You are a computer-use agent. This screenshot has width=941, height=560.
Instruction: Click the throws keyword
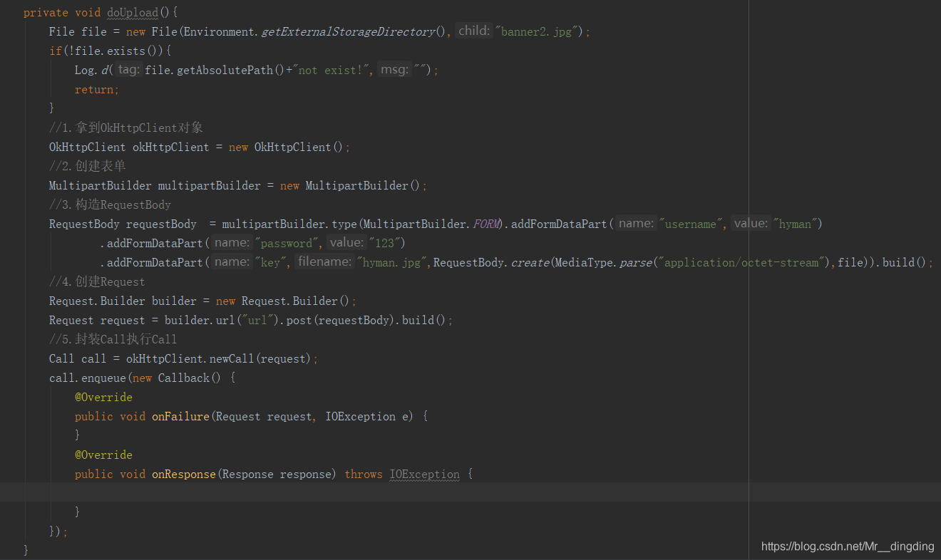tap(364, 475)
